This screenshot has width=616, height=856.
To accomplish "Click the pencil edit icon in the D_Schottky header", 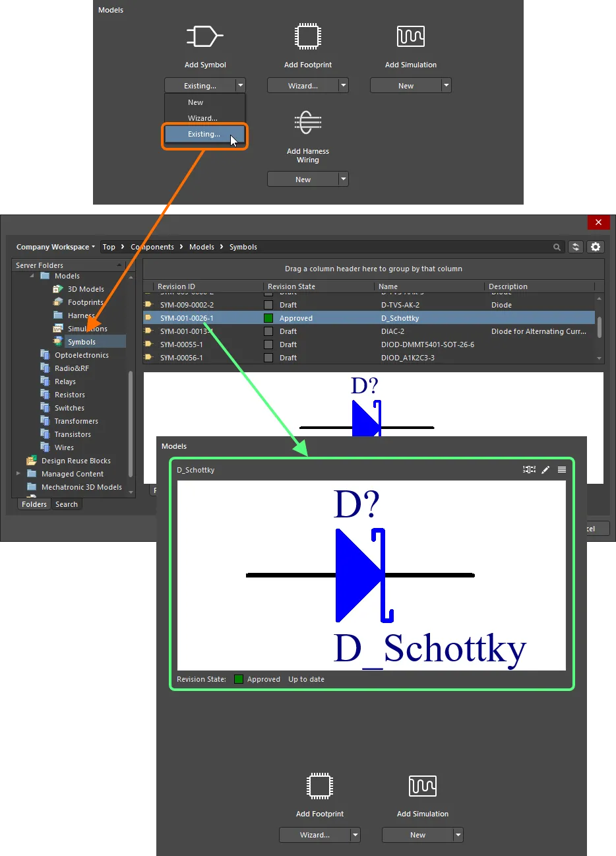I will (x=545, y=469).
